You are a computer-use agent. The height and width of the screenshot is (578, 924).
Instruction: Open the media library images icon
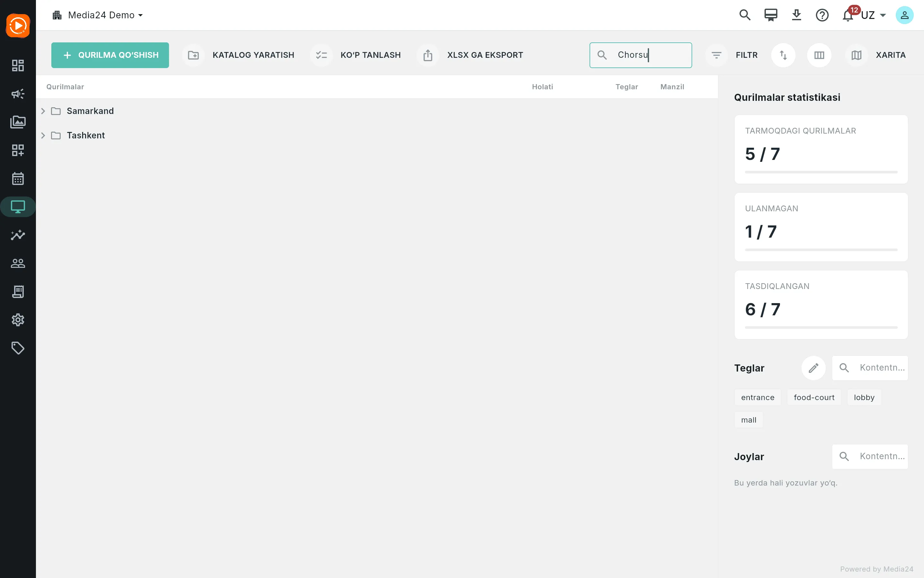point(18,122)
